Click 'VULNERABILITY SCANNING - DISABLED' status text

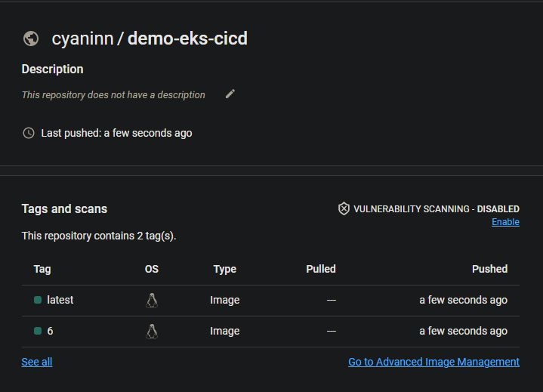[437, 208]
